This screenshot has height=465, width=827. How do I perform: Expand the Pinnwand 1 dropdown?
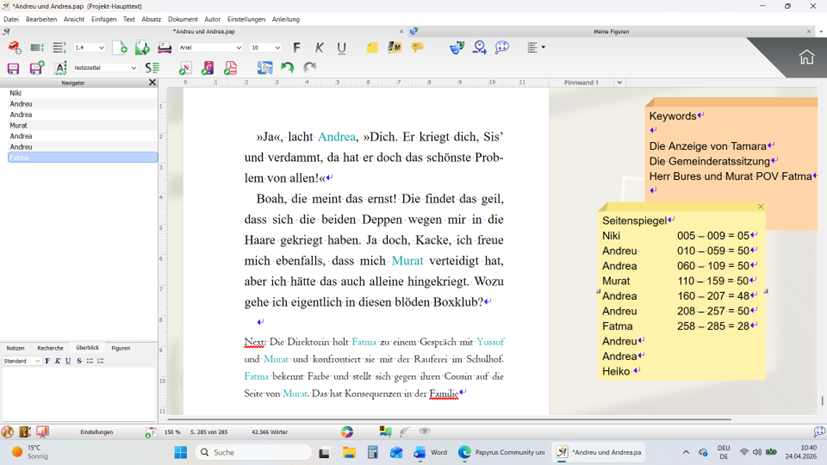tap(619, 83)
